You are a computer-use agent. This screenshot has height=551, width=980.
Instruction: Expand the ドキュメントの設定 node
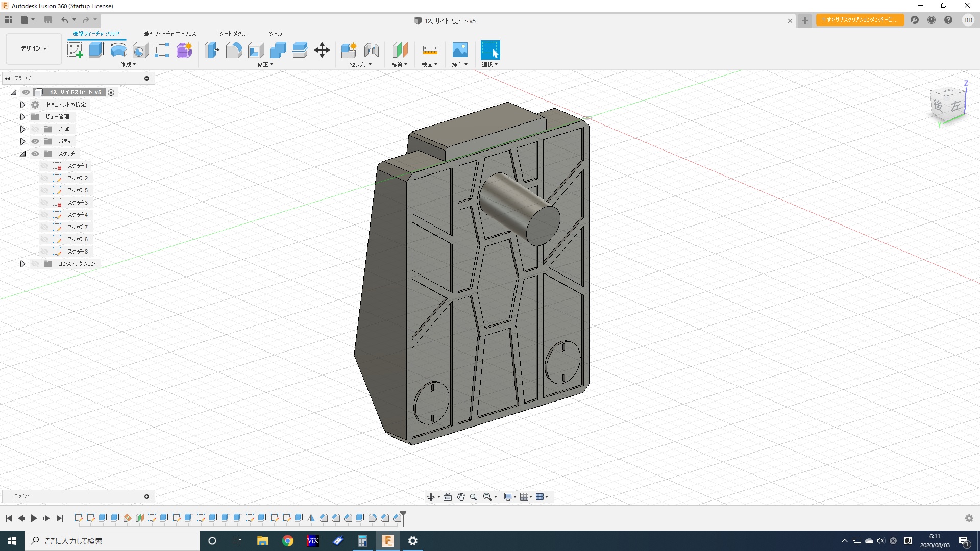point(22,105)
